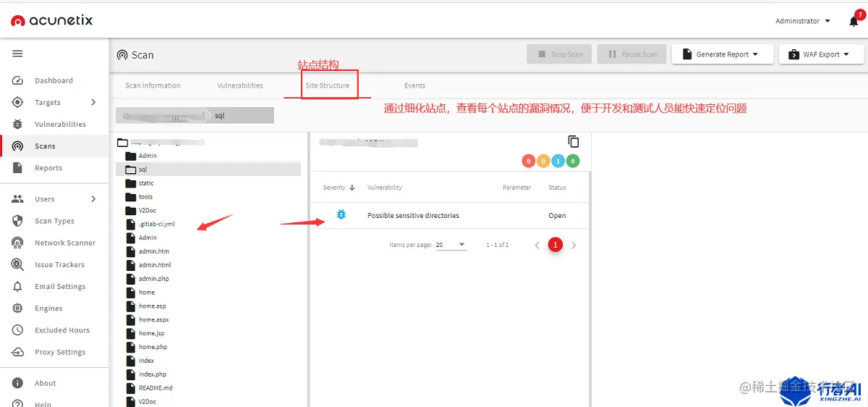Click the Engines chip icon
This screenshot has height=407, width=868.
coord(18,308)
